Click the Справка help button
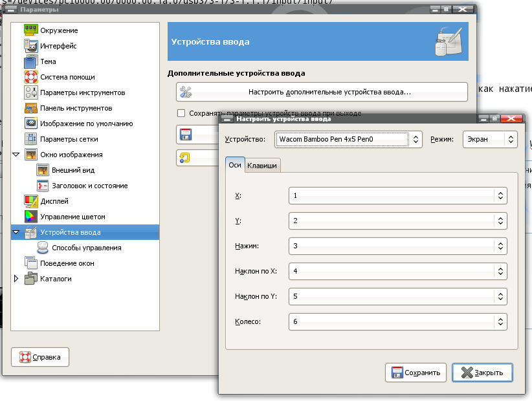 point(40,356)
